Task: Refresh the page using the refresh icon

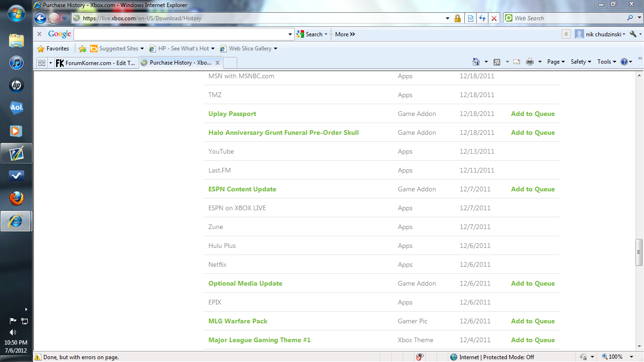Action: coord(482,18)
